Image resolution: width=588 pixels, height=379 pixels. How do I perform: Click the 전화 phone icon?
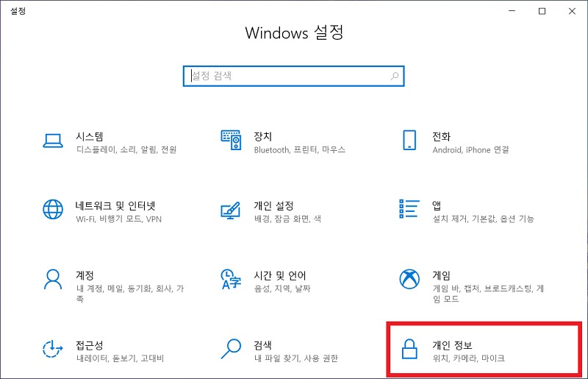[409, 140]
